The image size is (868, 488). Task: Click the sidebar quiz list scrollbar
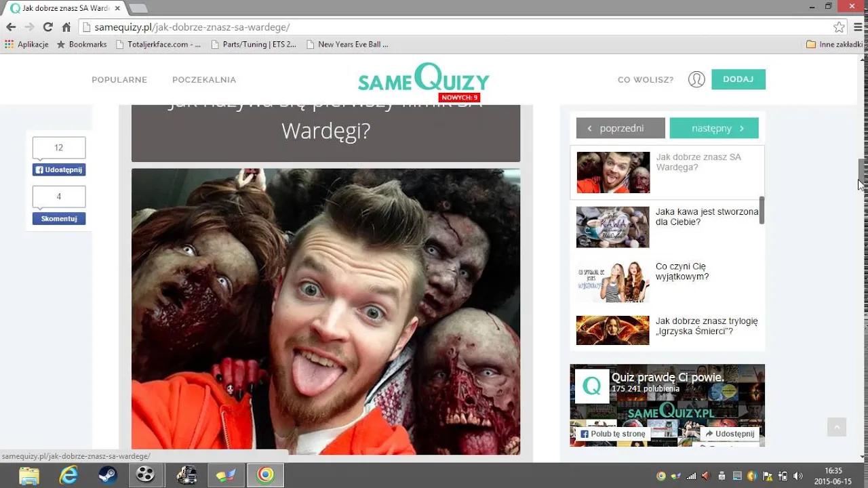(x=762, y=210)
